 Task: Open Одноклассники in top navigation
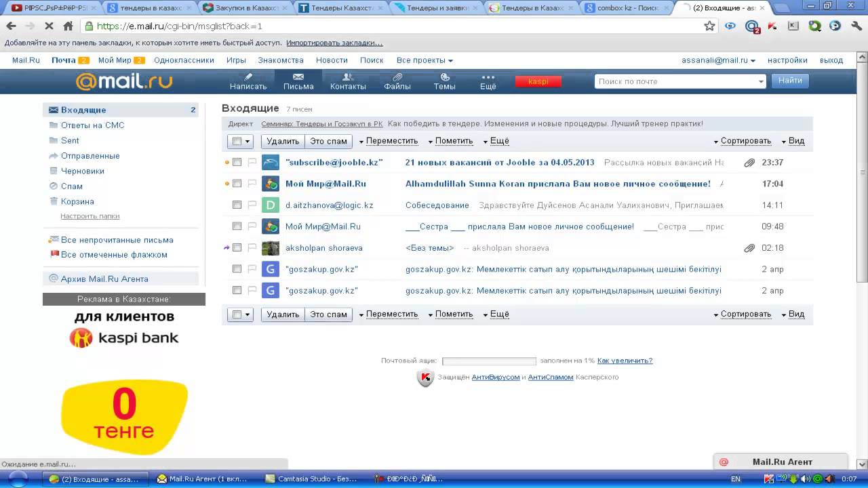click(x=184, y=60)
